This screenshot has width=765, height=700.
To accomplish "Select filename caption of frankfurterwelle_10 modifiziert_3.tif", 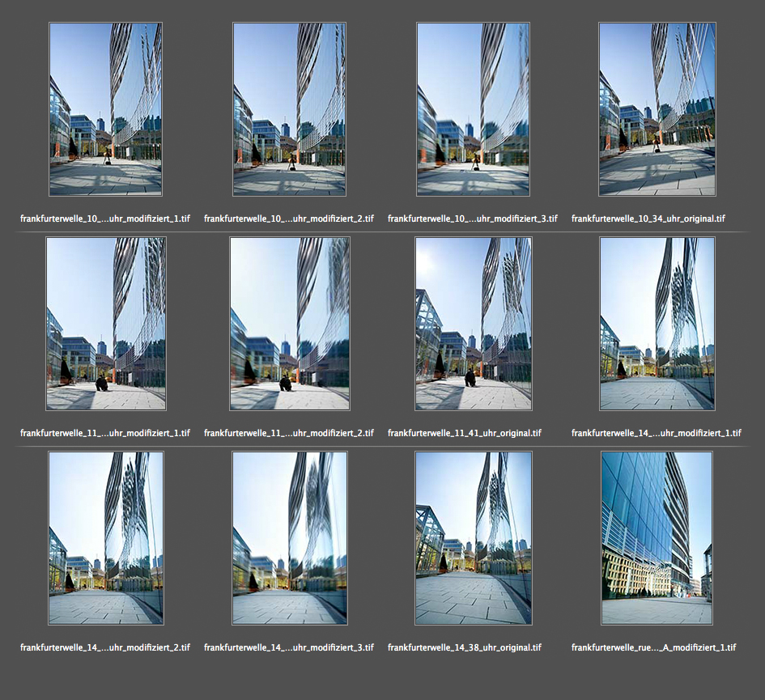I will point(473,218).
